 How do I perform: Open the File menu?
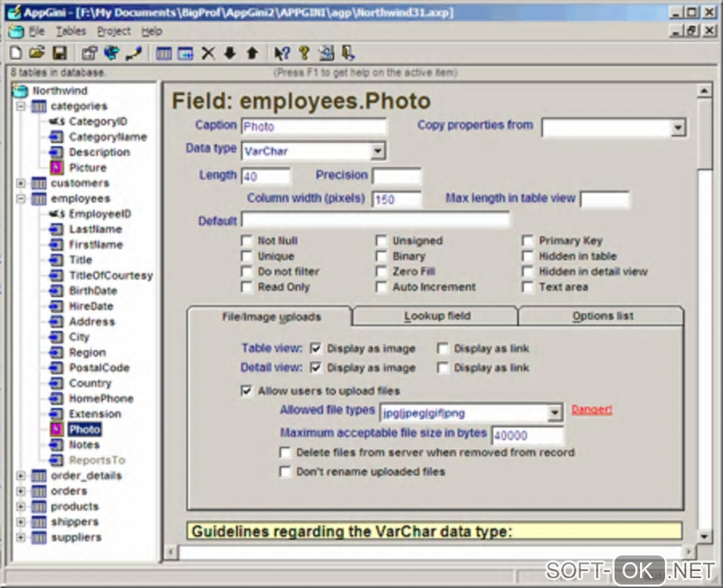tap(37, 31)
